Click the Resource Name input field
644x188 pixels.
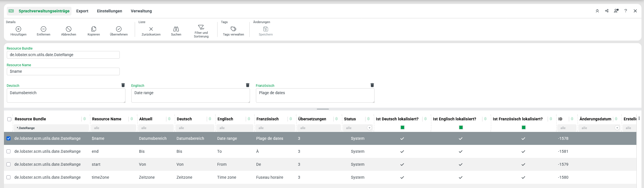(63, 71)
